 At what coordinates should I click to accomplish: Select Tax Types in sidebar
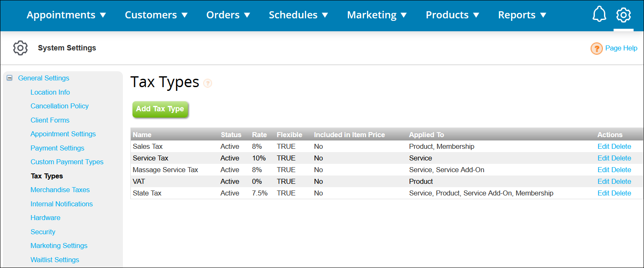tap(47, 176)
